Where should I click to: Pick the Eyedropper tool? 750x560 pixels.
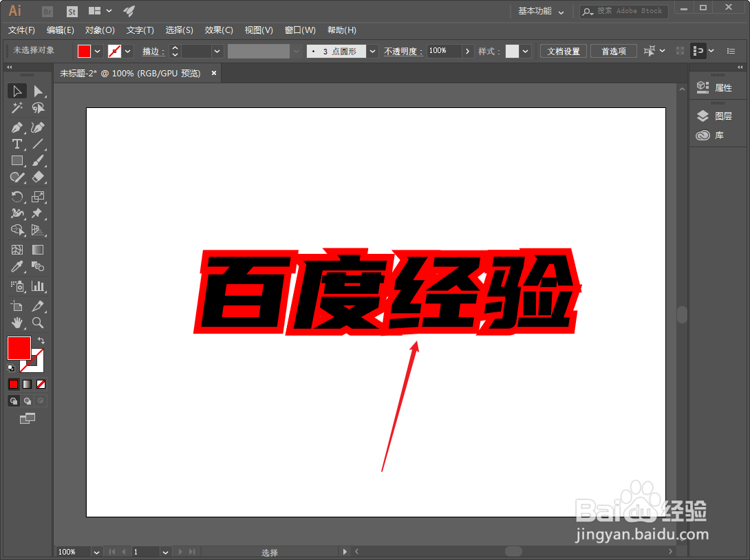point(17,266)
